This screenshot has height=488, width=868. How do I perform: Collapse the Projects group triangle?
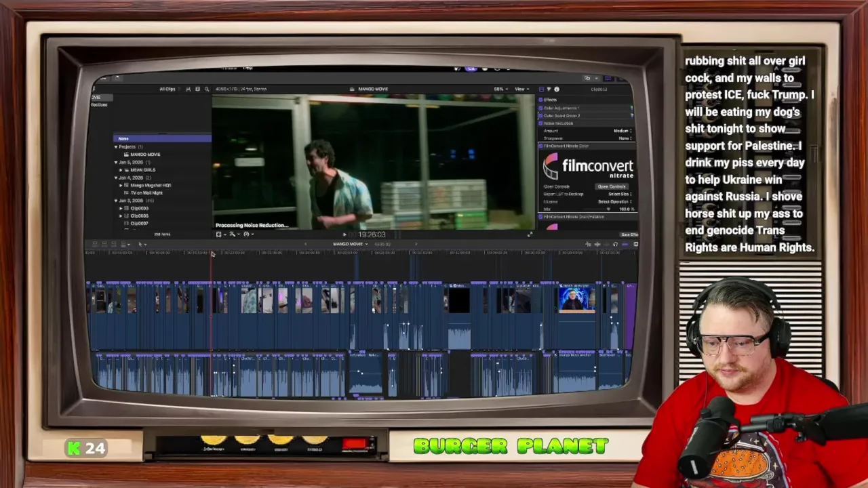tap(116, 146)
